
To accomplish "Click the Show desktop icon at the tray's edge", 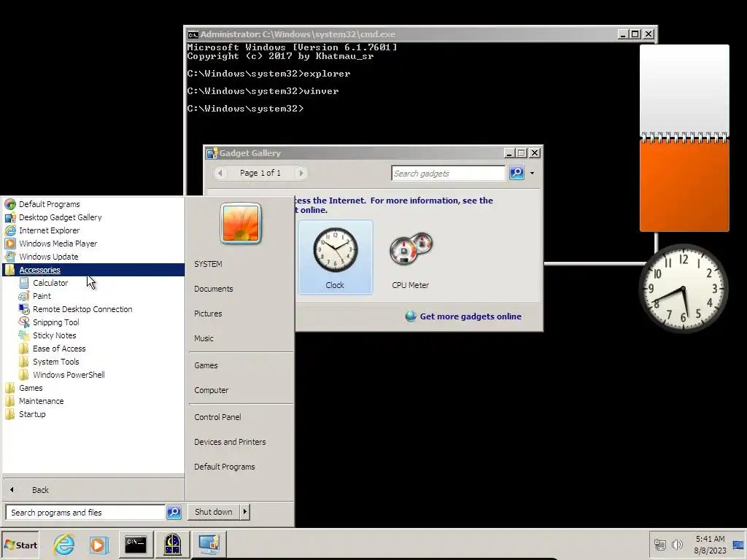I will tap(738, 545).
